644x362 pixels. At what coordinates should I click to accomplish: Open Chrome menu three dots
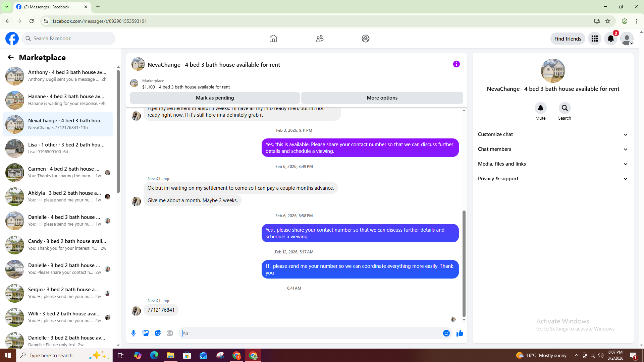tap(637, 21)
